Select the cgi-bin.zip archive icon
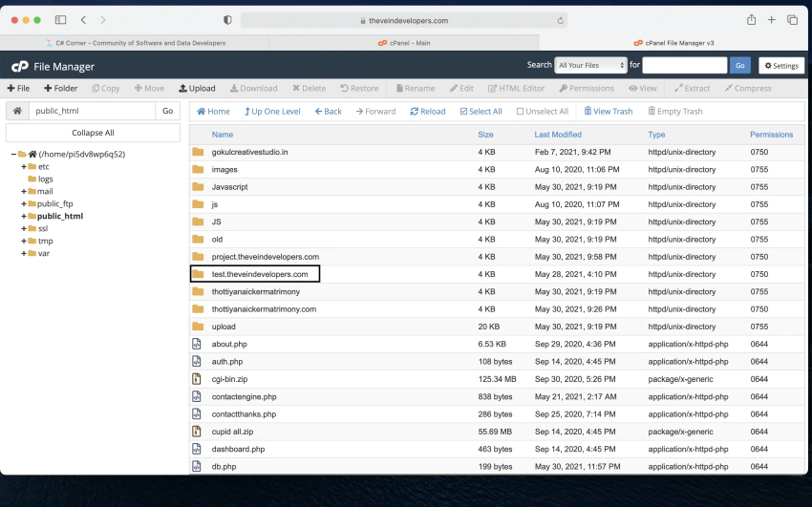Screen dimensions: 812x507 [x=196, y=379]
